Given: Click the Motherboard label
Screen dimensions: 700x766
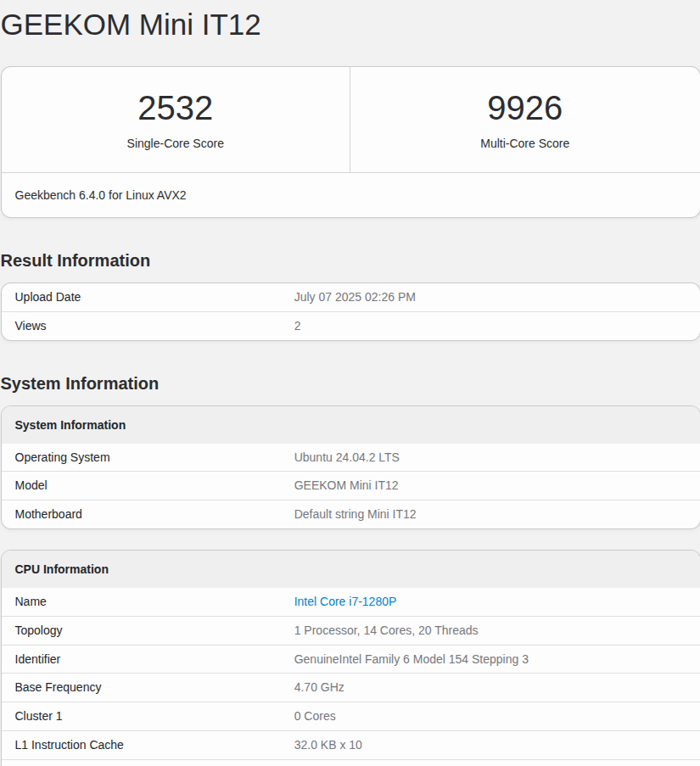Looking at the screenshot, I should coord(48,514).
